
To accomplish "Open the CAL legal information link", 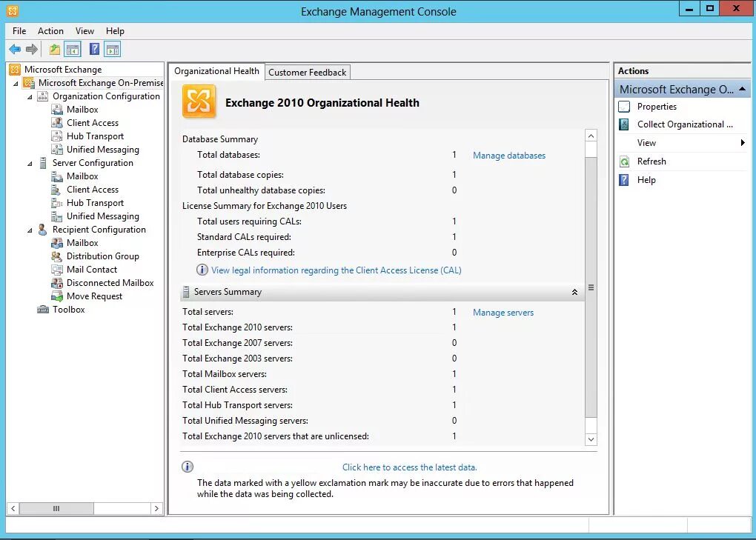I will coord(336,270).
